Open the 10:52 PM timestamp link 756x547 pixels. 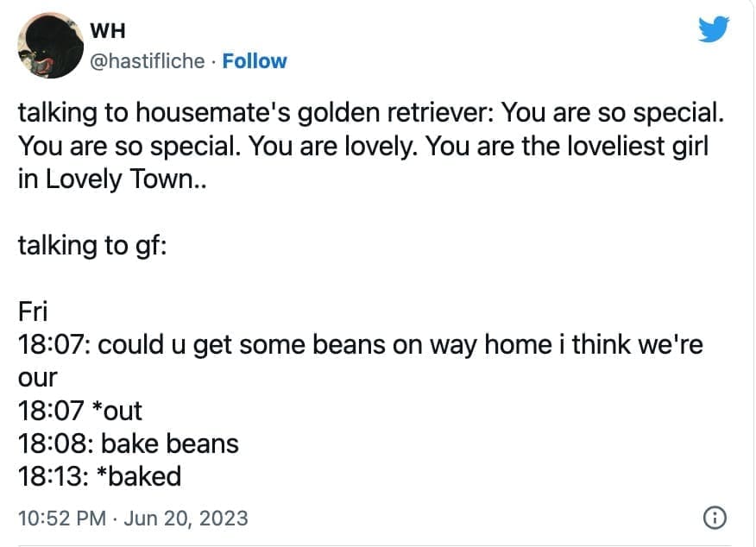pos(62,519)
